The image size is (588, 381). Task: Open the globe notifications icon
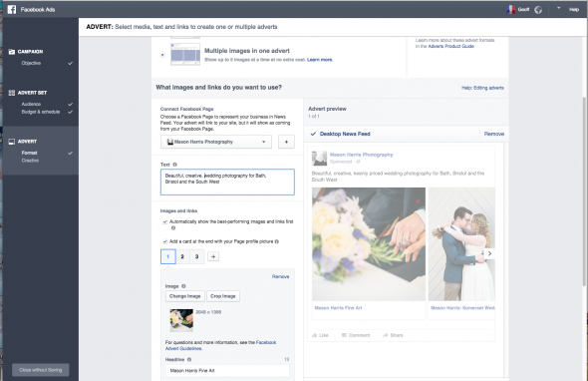point(538,10)
